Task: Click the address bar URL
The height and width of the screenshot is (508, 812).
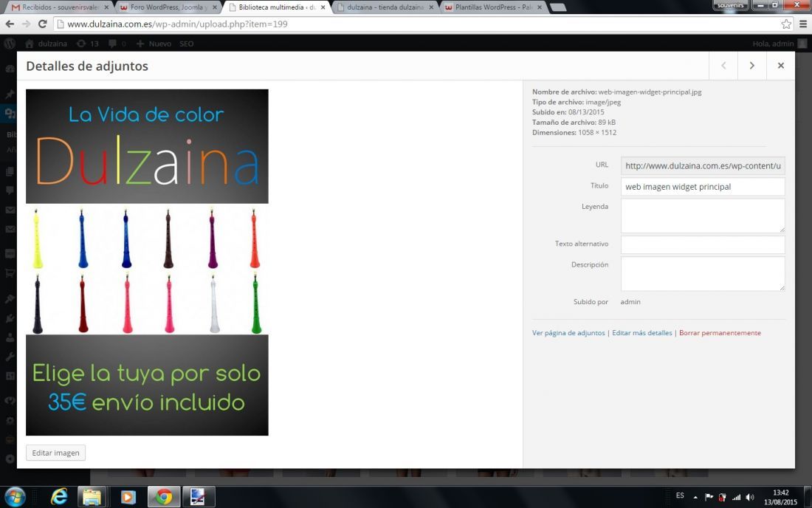Action: 177,24
